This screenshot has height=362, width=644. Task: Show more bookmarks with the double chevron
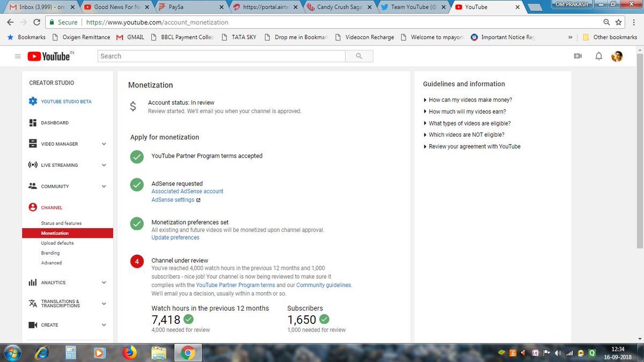click(570, 37)
